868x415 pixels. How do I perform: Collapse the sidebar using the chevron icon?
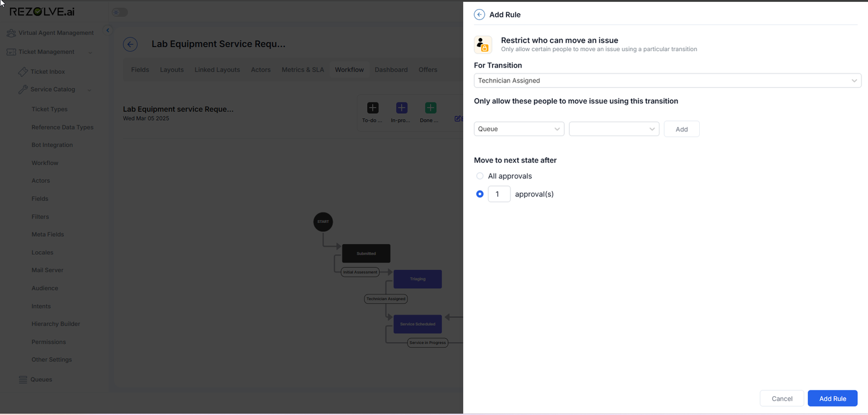tap(108, 30)
